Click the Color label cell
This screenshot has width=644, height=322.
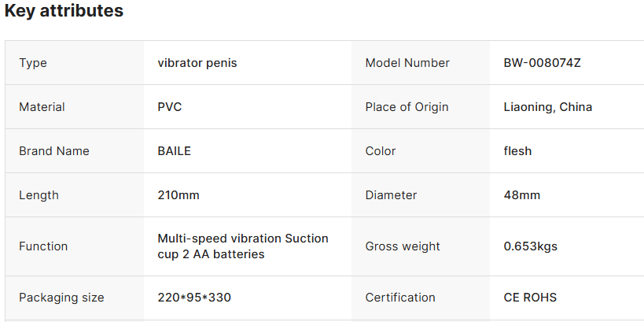click(381, 151)
